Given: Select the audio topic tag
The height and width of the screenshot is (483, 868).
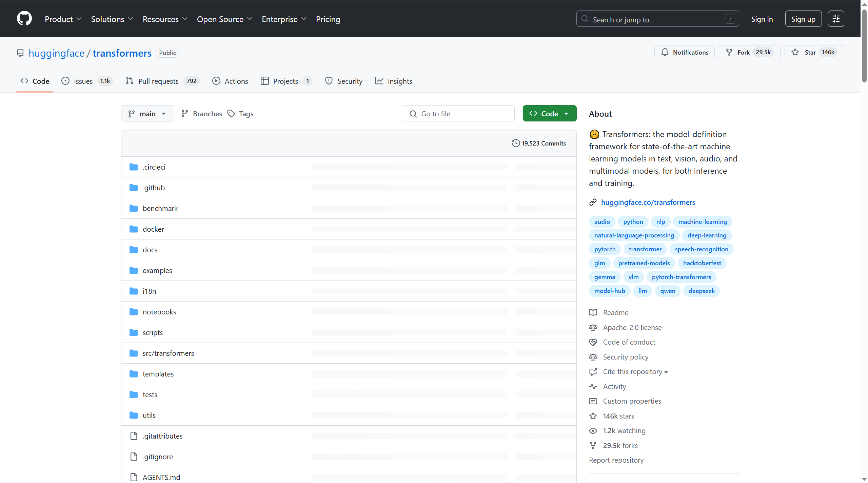Looking at the screenshot, I should pos(602,221).
